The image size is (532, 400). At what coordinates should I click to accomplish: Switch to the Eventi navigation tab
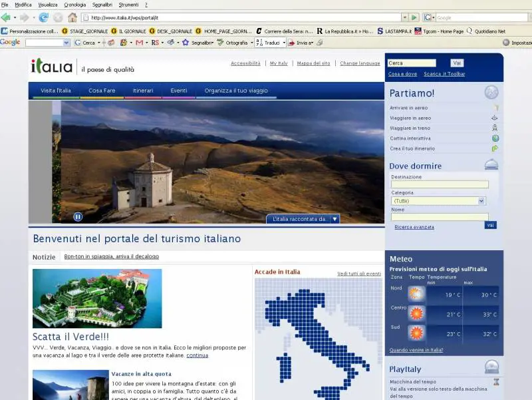coord(178,90)
